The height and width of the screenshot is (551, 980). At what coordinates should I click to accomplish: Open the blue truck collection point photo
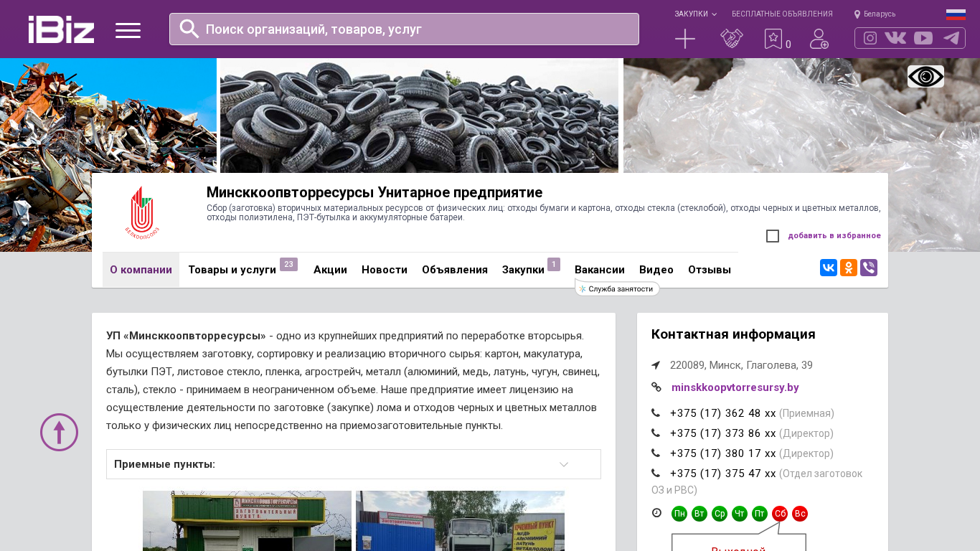(460, 521)
